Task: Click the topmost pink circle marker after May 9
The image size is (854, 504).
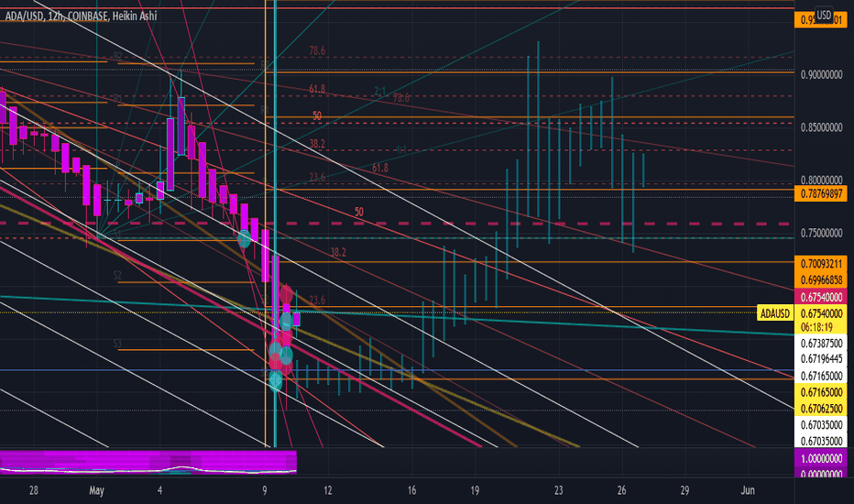Action: [287, 295]
